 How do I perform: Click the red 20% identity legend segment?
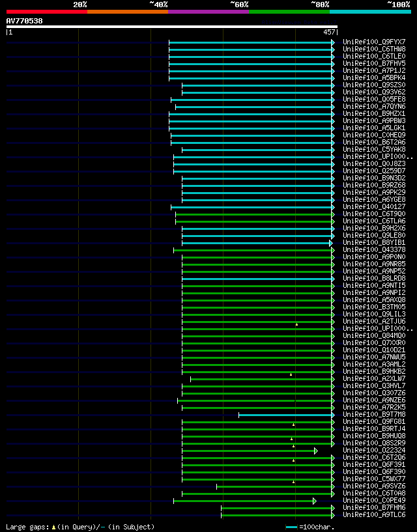(x=47, y=12)
